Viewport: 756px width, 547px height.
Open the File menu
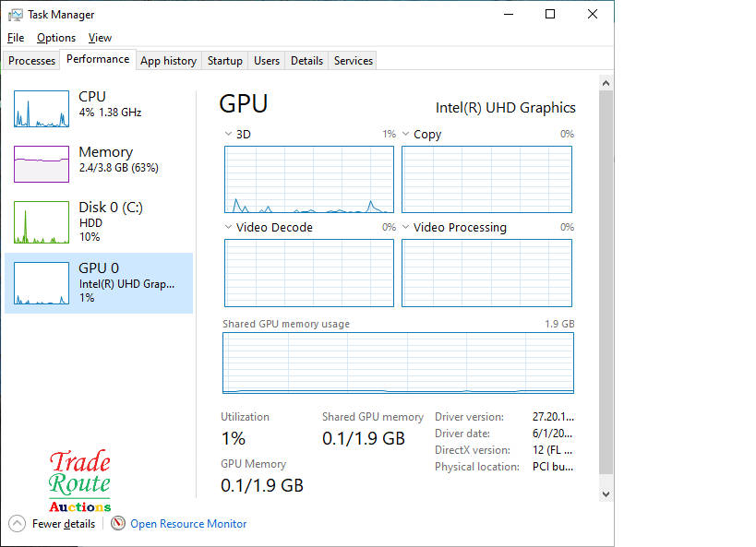click(16, 38)
